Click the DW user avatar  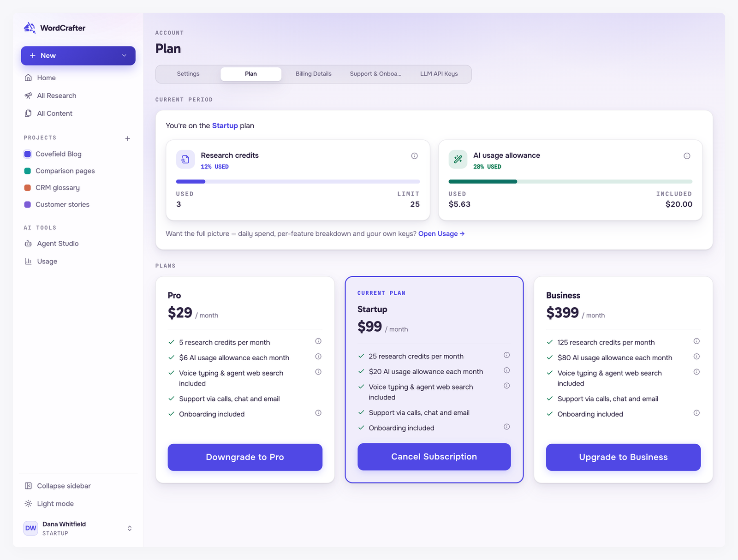pyautogui.click(x=31, y=528)
